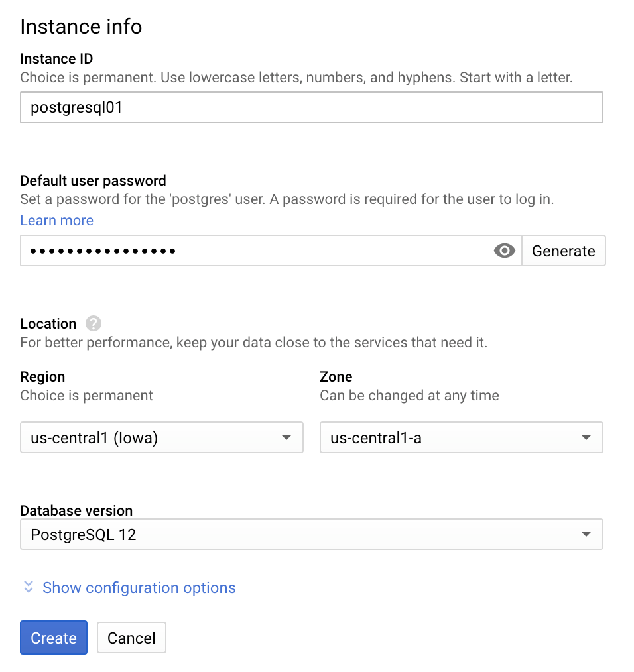Open the Location help question mark
Viewport: 634px width, 672px height.
pos(93,323)
